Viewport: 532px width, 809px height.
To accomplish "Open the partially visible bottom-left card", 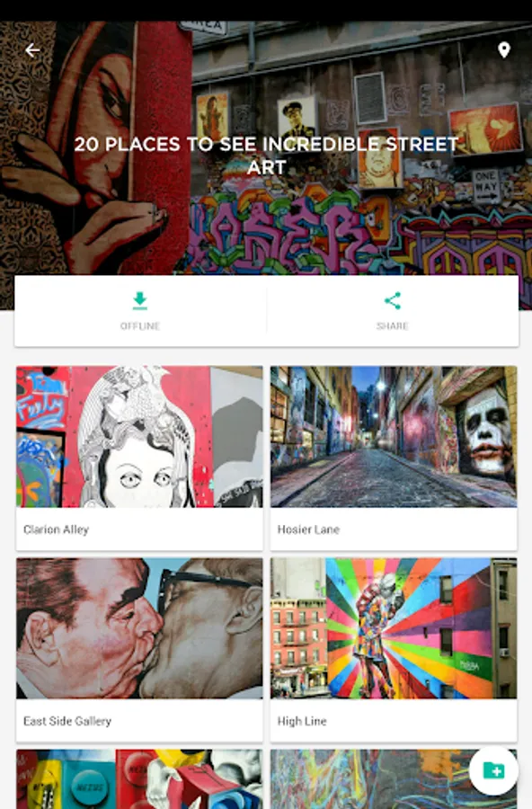I will (139, 779).
